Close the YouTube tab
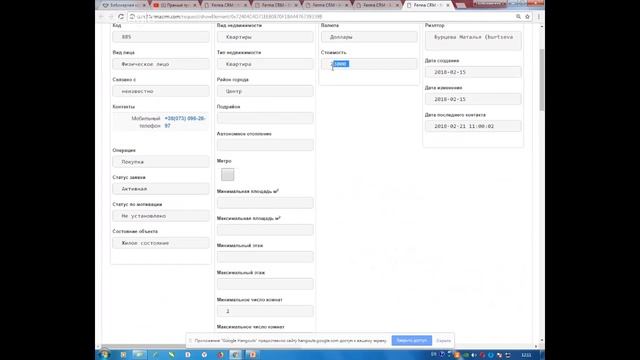This screenshot has height=360, width=640. tap(194, 5)
